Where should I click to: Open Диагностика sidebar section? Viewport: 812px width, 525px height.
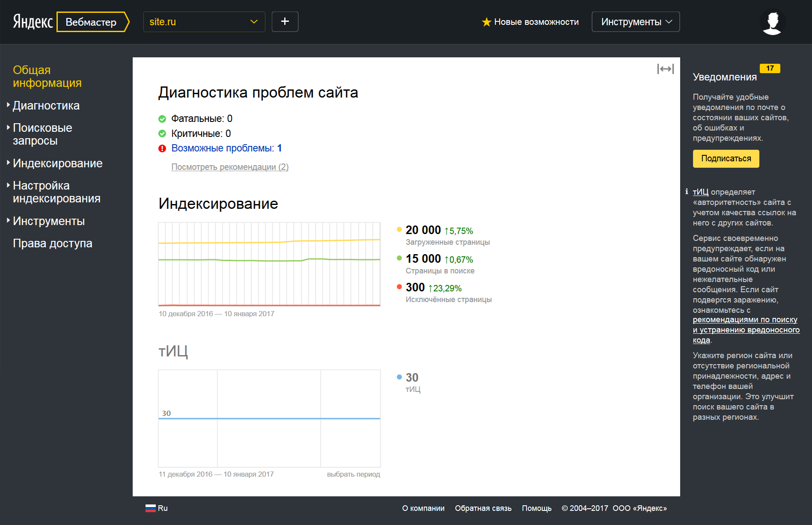[x=46, y=105]
